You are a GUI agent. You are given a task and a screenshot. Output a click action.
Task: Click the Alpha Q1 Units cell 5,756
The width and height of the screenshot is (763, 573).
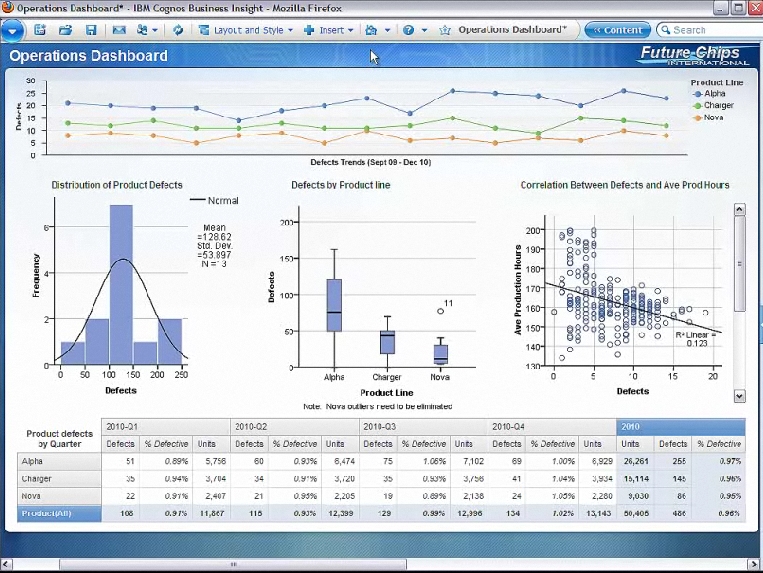(212, 461)
